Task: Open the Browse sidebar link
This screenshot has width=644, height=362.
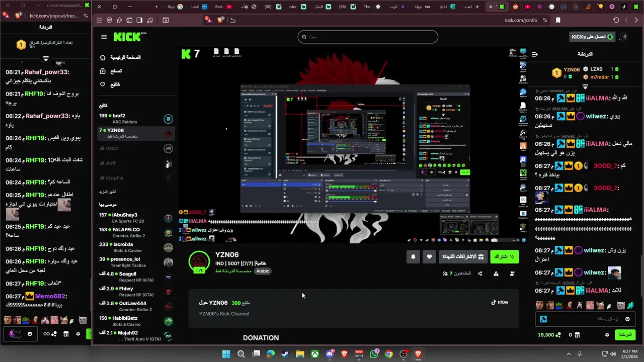Action: point(111,71)
